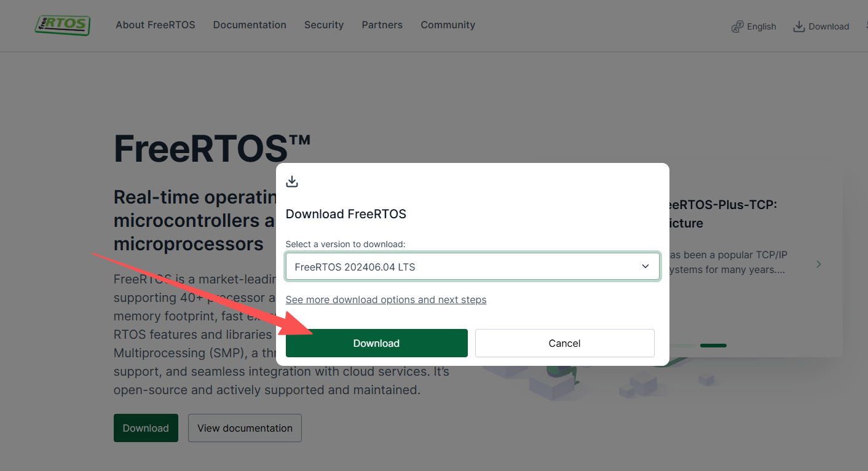Click the FreeRTOS™ main heading
The image size is (868, 471).
coord(212,148)
